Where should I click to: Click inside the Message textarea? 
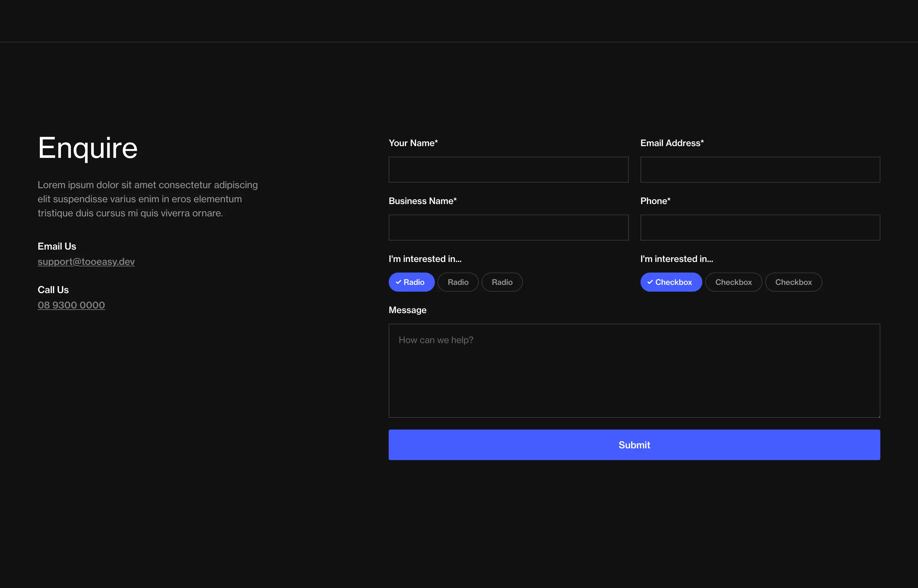pyautogui.click(x=634, y=371)
